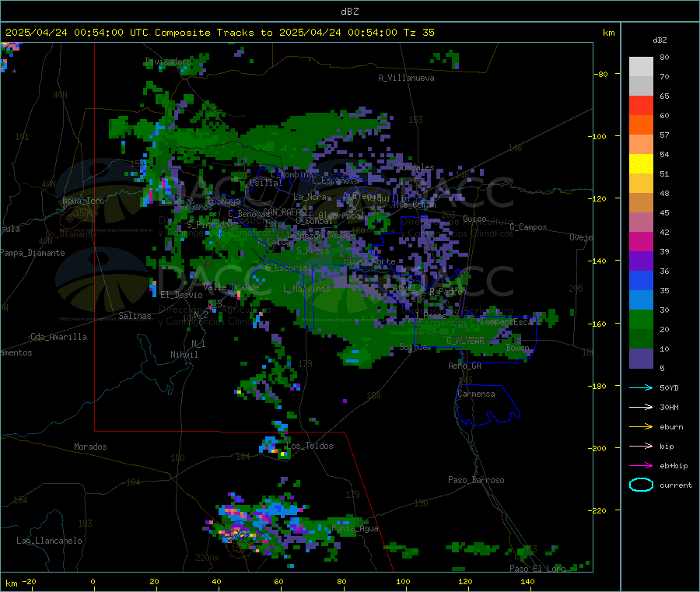Click the Salinas place label

[x=135, y=316]
